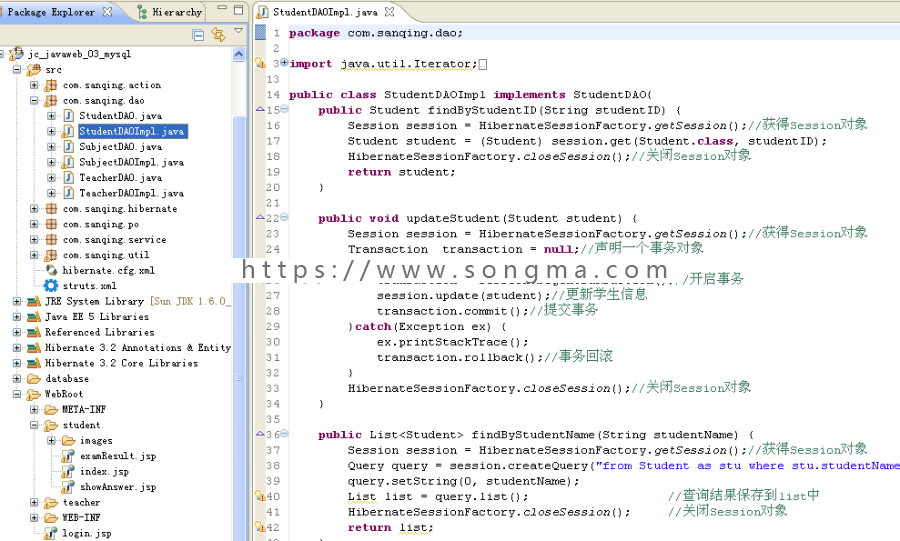Viewport: 900px width, 541px height.
Task: Open StudentDAO.java file
Action: (120, 116)
